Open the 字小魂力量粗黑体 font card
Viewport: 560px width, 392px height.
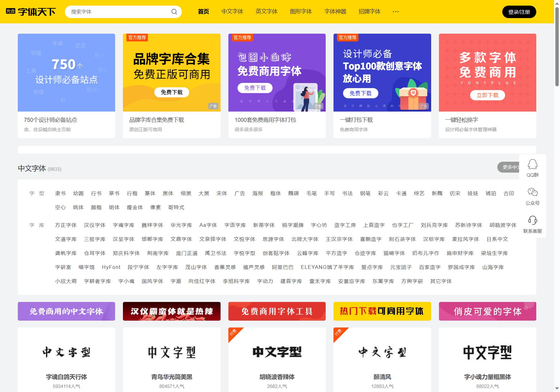tap(487, 360)
